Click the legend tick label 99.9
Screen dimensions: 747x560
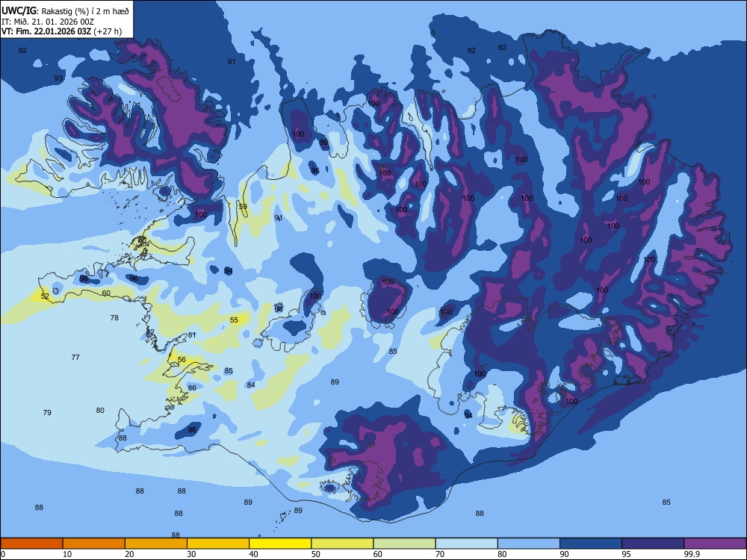click(x=692, y=554)
